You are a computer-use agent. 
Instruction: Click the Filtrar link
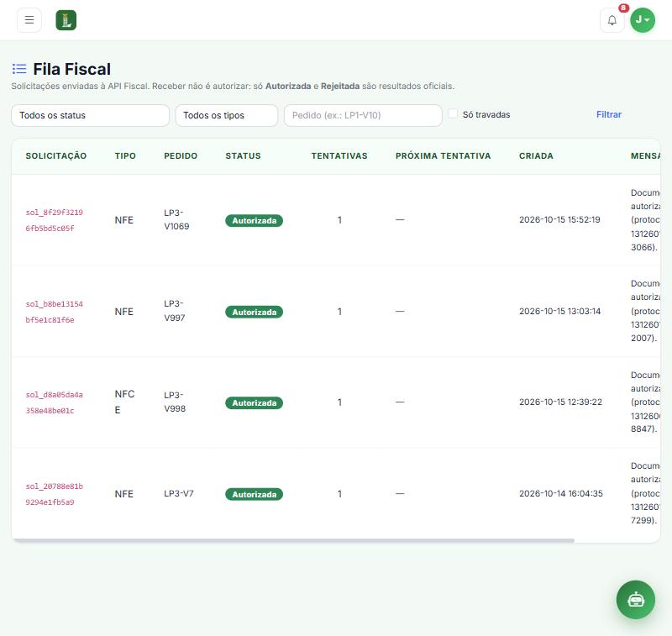(608, 114)
